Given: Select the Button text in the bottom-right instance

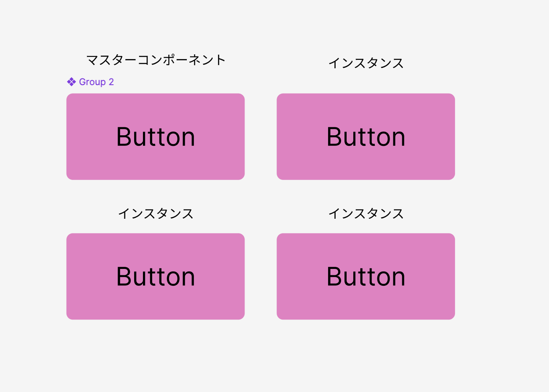Looking at the screenshot, I should (x=366, y=277).
